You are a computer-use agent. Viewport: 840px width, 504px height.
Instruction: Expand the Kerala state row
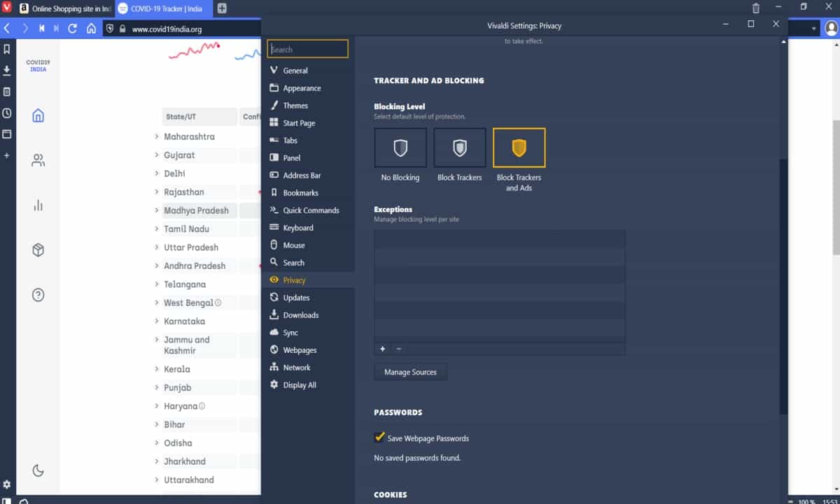pos(157,369)
